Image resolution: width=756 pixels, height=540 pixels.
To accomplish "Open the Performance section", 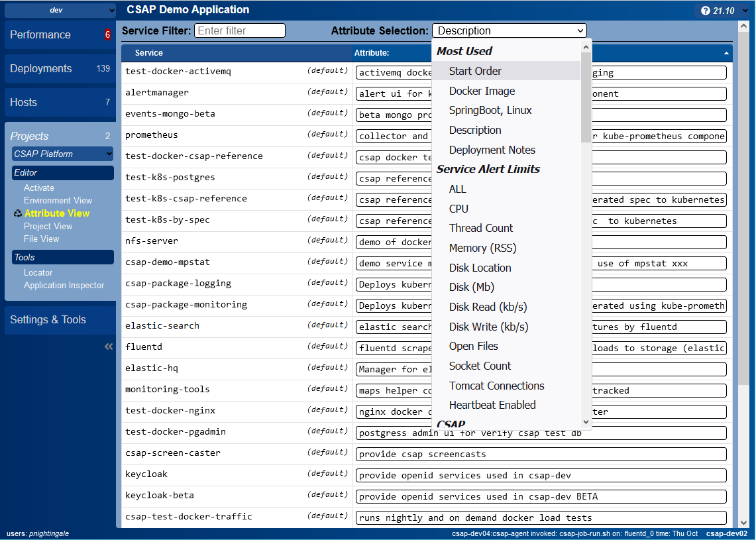I will coord(60,34).
